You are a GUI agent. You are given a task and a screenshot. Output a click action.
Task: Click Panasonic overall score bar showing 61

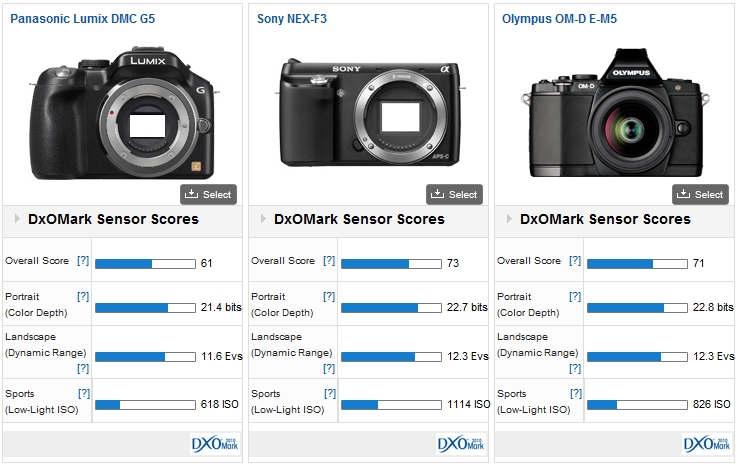pyautogui.click(x=145, y=264)
